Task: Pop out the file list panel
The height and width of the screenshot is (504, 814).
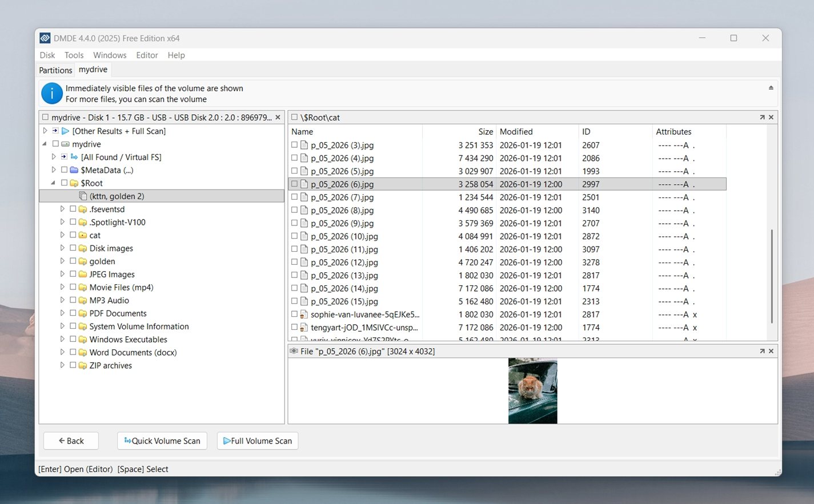Action: pos(762,118)
